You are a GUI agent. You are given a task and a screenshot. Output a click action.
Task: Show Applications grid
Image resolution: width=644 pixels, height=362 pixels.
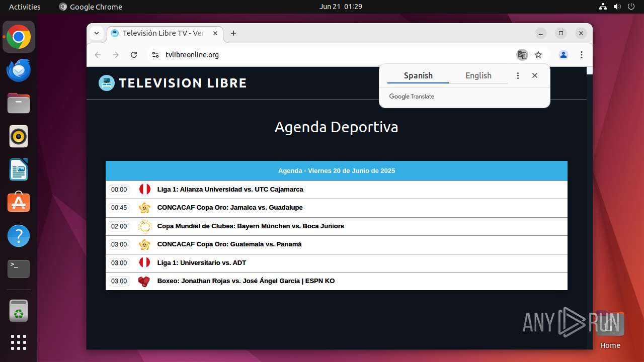[x=19, y=342]
